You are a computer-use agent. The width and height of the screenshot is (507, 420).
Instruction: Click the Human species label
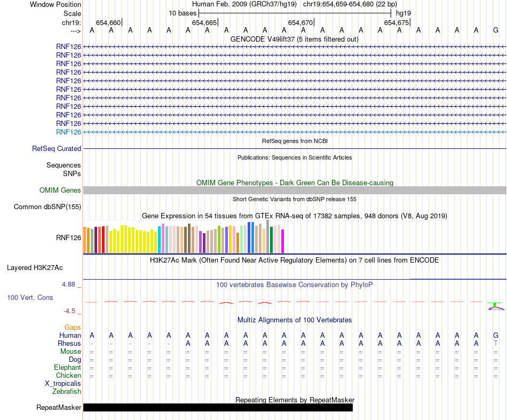click(70, 335)
